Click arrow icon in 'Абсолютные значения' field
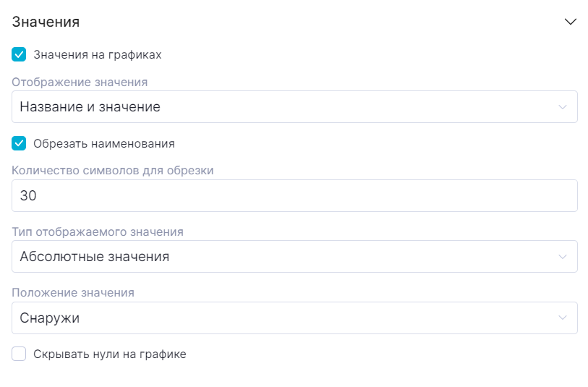588x387 pixels. (563, 257)
